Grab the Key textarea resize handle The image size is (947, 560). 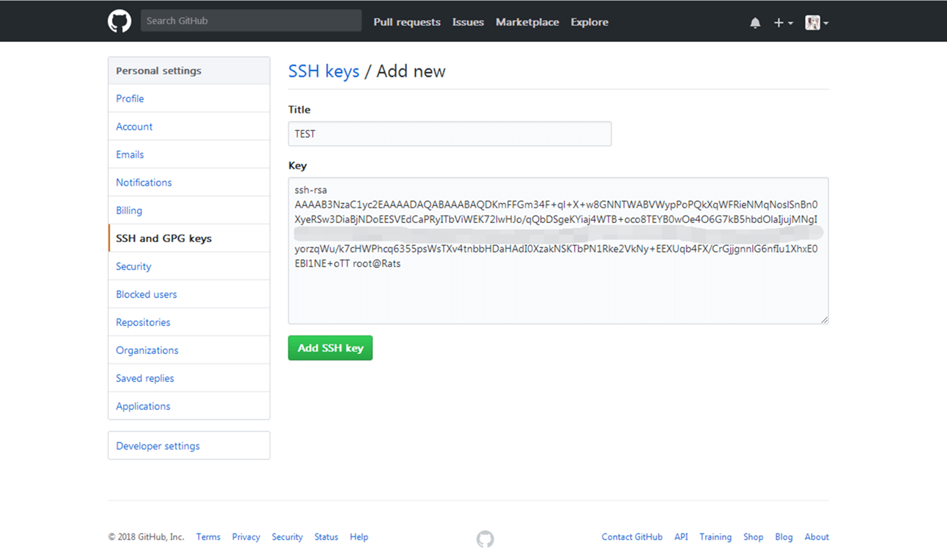(824, 319)
